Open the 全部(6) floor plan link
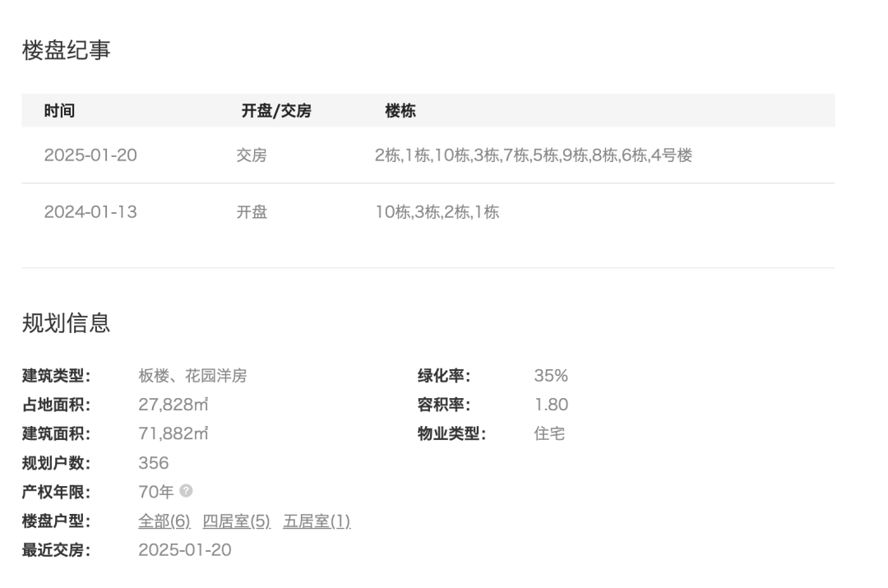The width and height of the screenshot is (888, 588). [164, 521]
